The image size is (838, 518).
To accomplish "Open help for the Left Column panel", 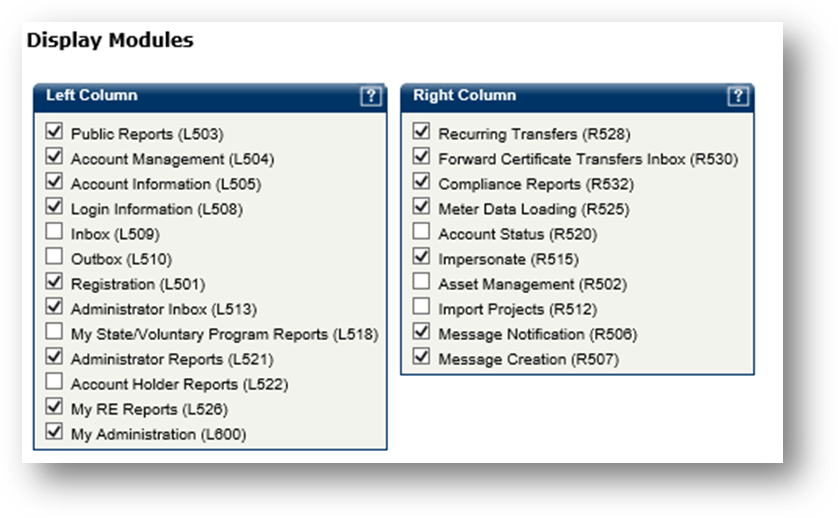I will (371, 96).
